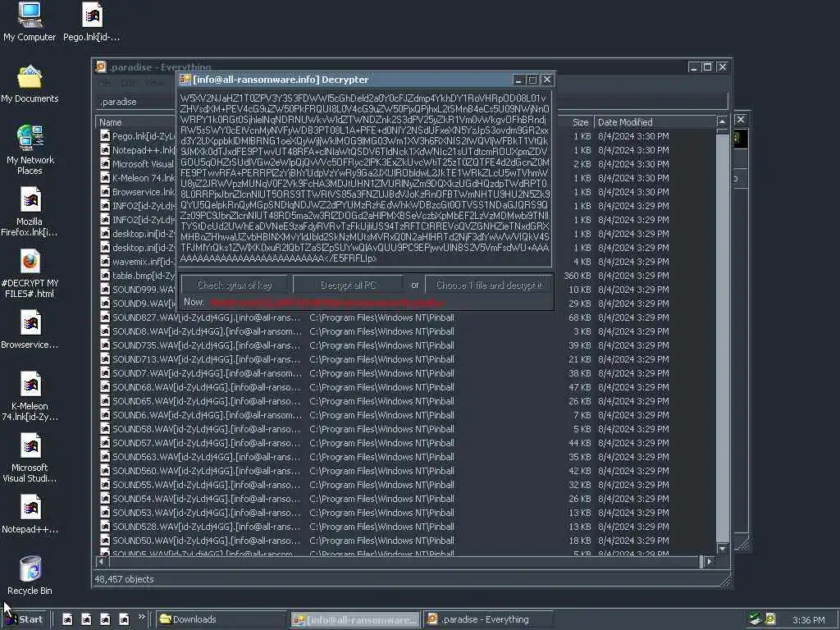
Task: Click file icon beside SOUND735.WAV row
Action: [105, 345]
